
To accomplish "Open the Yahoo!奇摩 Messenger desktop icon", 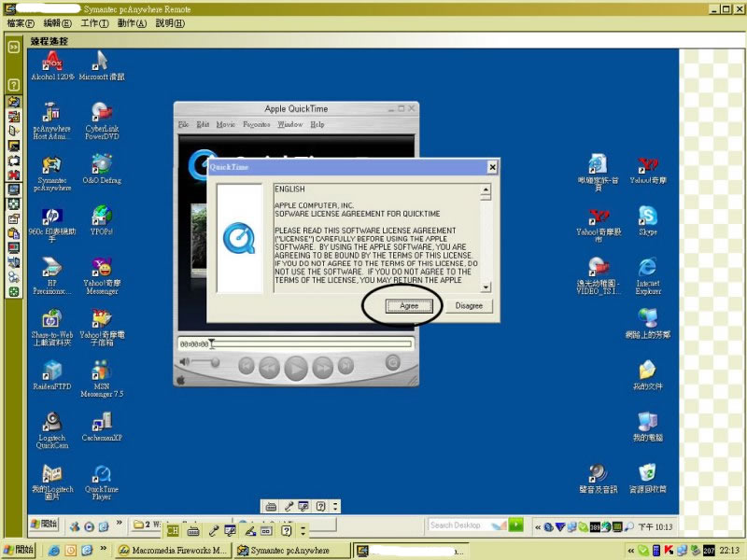I will pos(102,276).
